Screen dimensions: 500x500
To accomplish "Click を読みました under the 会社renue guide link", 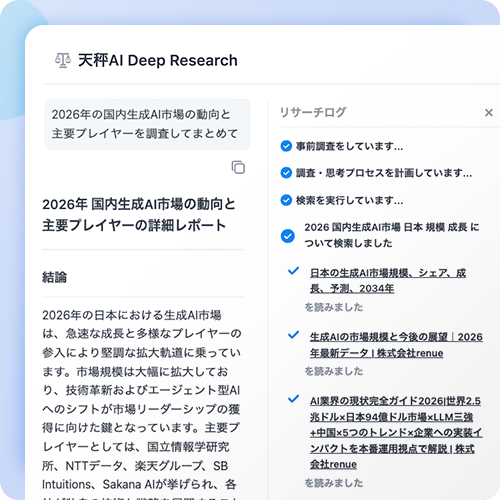I will tap(334, 483).
